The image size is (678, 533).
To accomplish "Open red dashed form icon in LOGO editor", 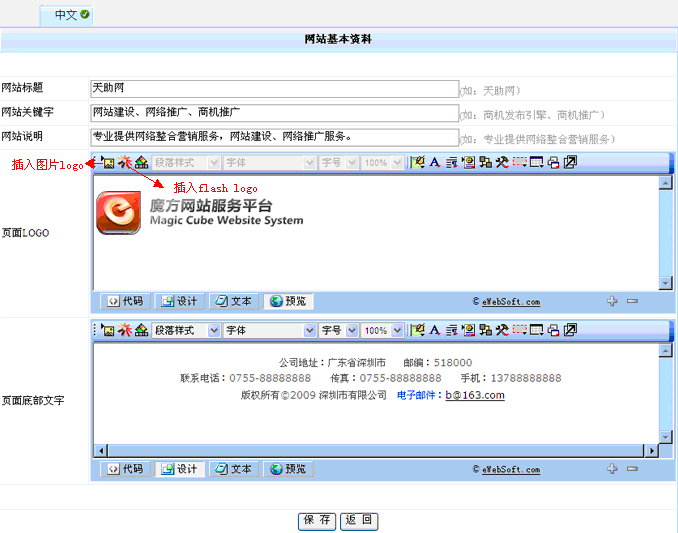I will pyautogui.click(x=519, y=163).
